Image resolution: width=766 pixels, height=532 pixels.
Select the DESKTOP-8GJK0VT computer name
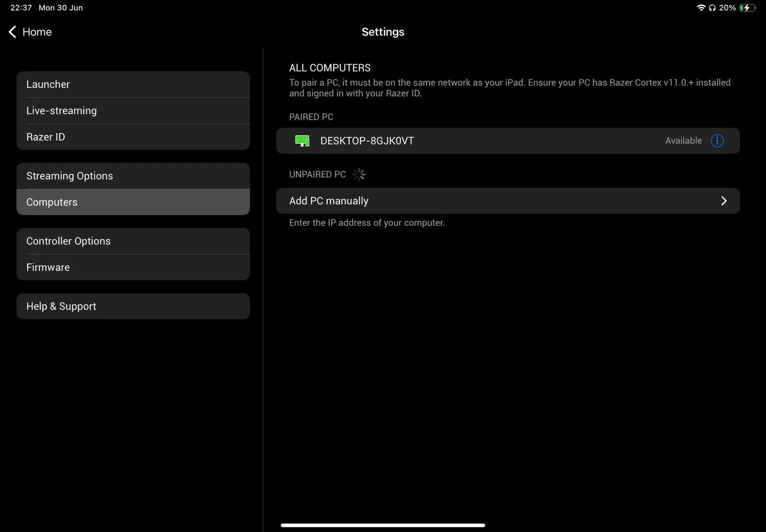click(367, 141)
